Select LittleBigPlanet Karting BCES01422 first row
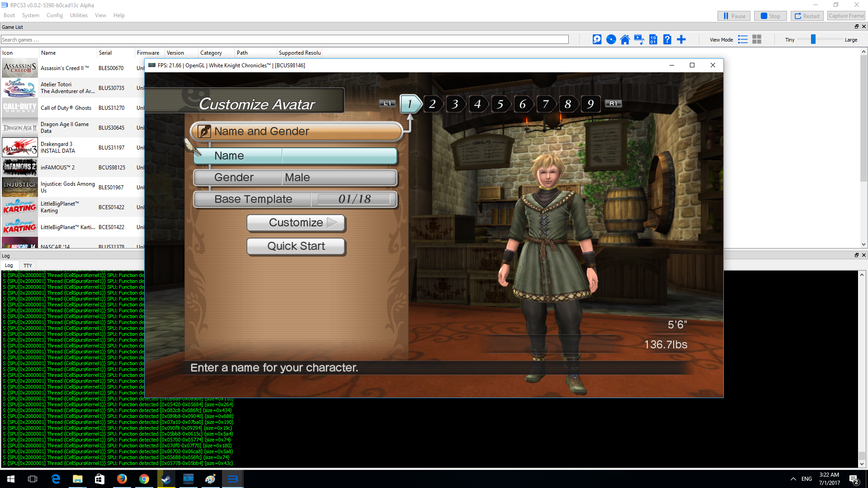The width and height of the screenshot is (868, 488). (72, 207)
